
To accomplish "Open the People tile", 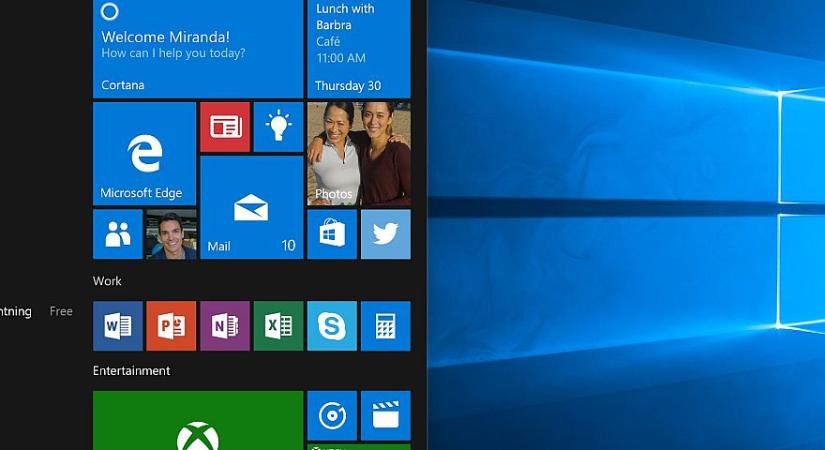I will (118, 234).
